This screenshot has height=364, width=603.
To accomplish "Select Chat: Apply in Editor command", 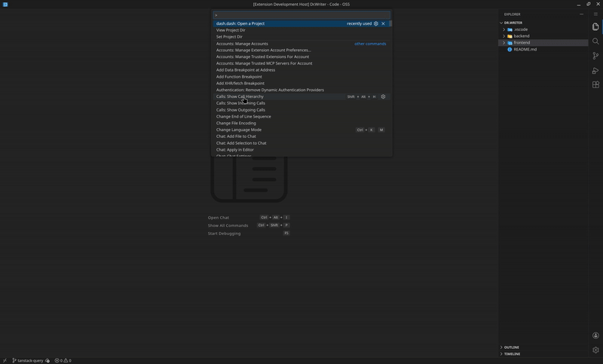I will 301,150.
